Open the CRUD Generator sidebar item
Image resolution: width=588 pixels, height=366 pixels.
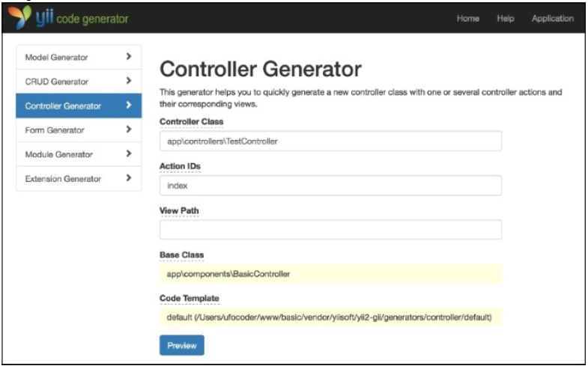79,82
